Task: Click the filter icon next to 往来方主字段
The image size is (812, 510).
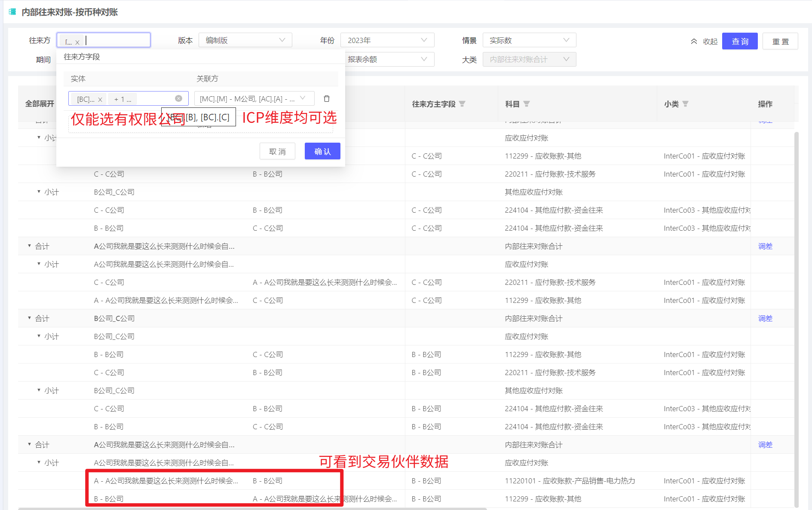Action: [x=462, y=104]
